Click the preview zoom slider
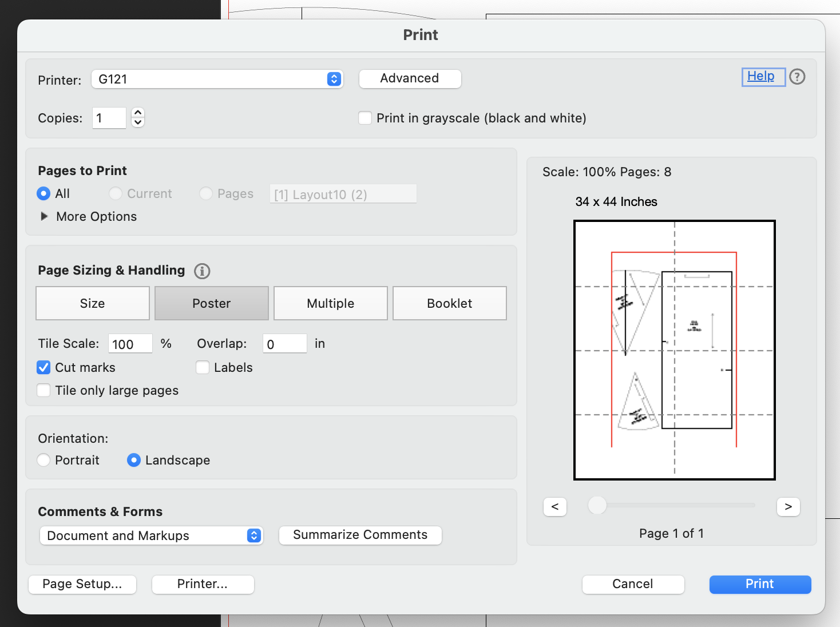 597,505
